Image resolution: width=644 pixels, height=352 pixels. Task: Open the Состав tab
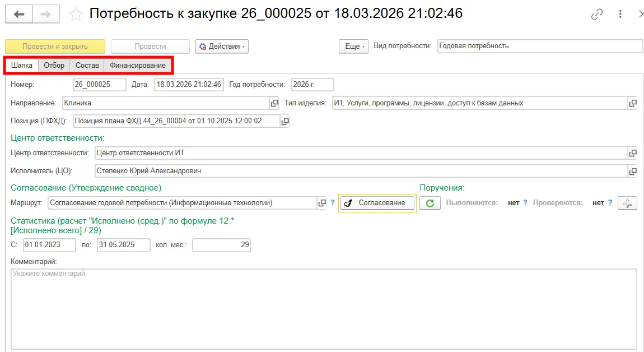[87, 66]
